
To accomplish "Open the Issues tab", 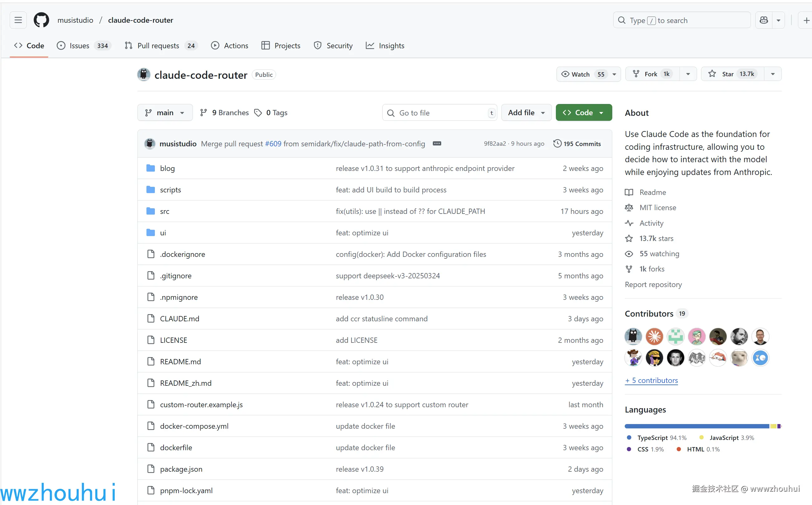I will click(84, 45).
